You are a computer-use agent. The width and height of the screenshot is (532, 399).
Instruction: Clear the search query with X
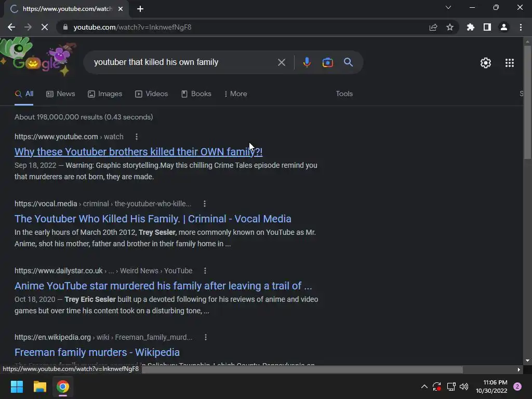(x=281, y=62)
